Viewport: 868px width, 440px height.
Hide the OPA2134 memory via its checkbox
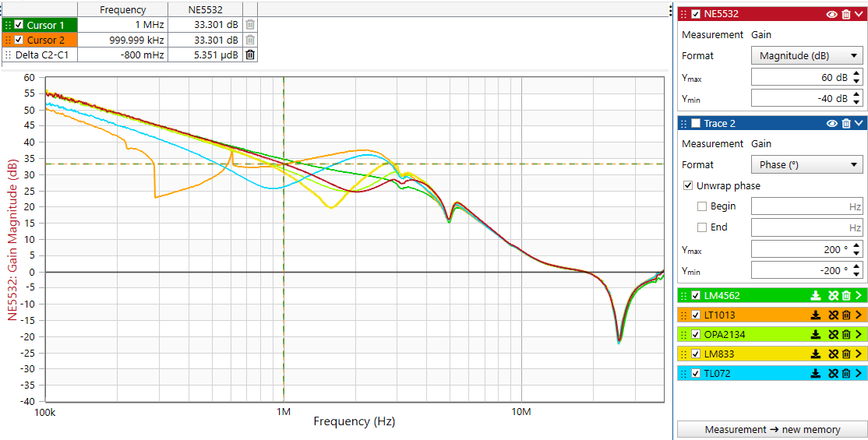coord(696,335)
